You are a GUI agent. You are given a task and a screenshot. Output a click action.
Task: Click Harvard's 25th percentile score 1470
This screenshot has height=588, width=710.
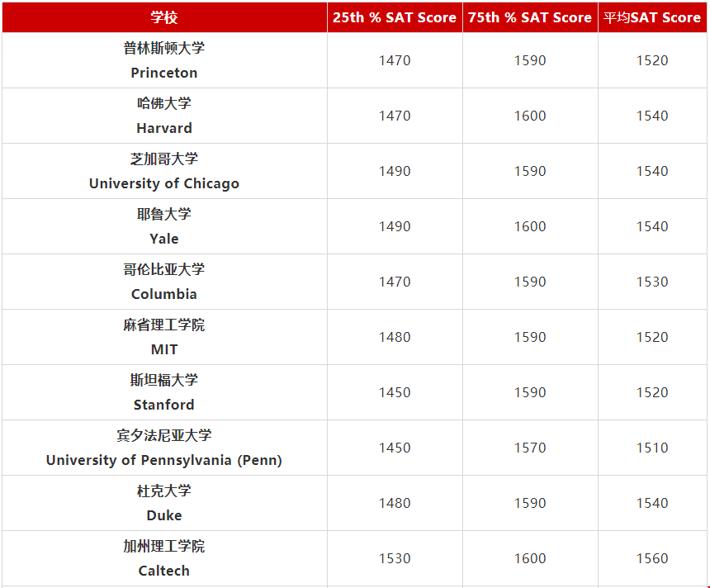pyautogui.click(x=395, y=116)
